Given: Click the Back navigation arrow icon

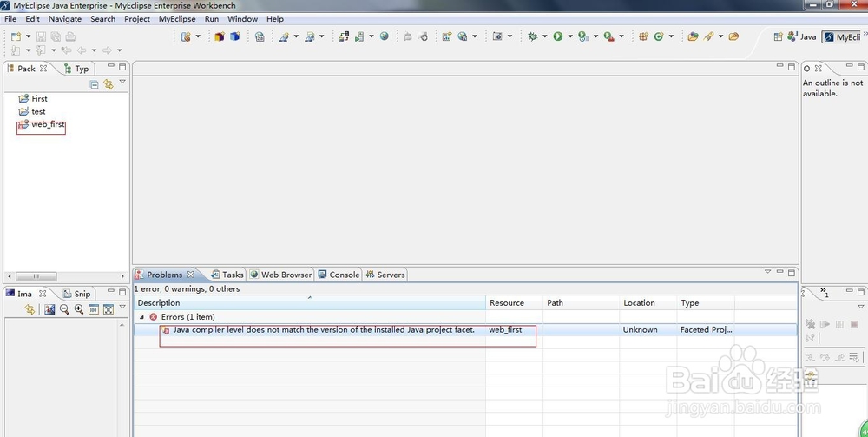Looking at the screenshot, I should point(82,50).
